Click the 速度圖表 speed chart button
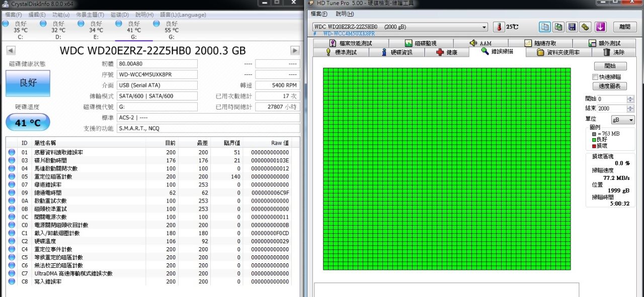This screenshot has height=297, width=644. 610,86
